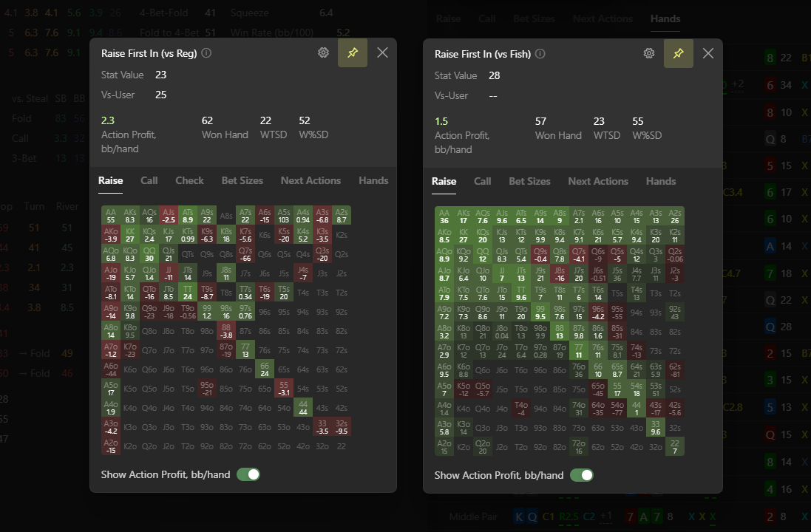Click info icon next to Raise First In (vs Fish)
Screen dimensions: 811x532
click(540, 54)
